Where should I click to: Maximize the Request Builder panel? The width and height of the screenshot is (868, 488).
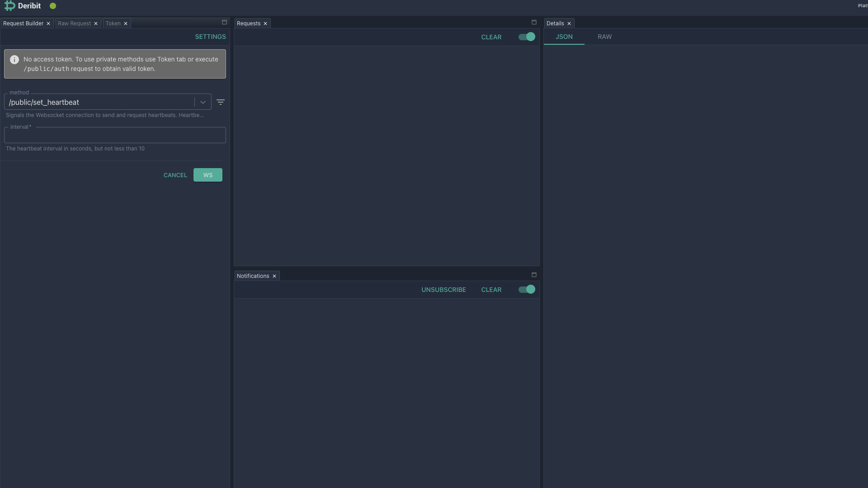point(224,22)
